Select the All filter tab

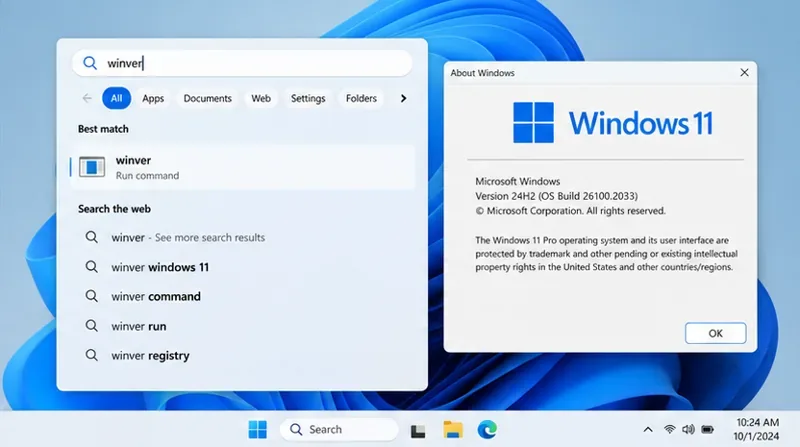pos(116,98)
